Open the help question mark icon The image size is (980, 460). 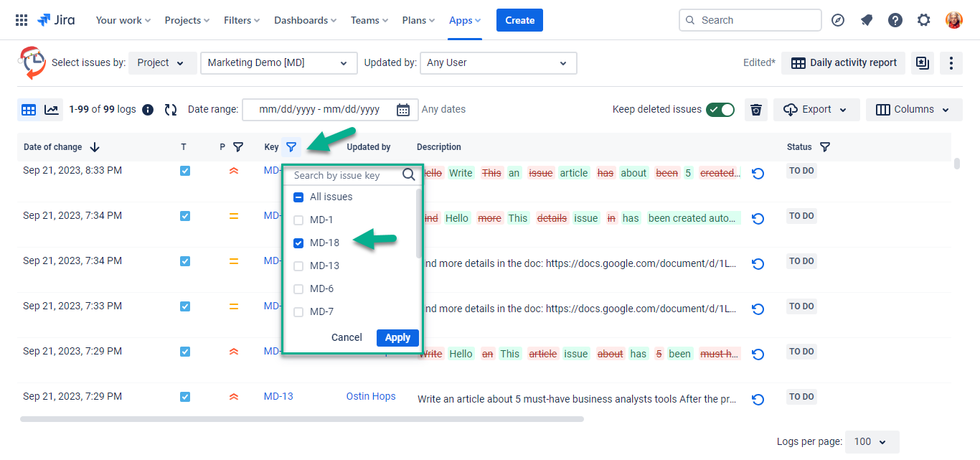click(x=895, y=20)
